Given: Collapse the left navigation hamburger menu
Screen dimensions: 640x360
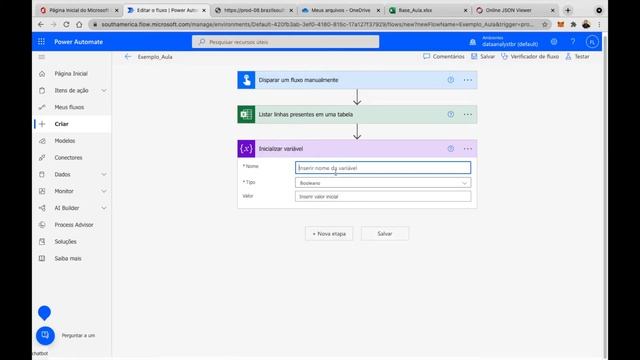Looking at the screenshot, I should click(x=42, y=57).
